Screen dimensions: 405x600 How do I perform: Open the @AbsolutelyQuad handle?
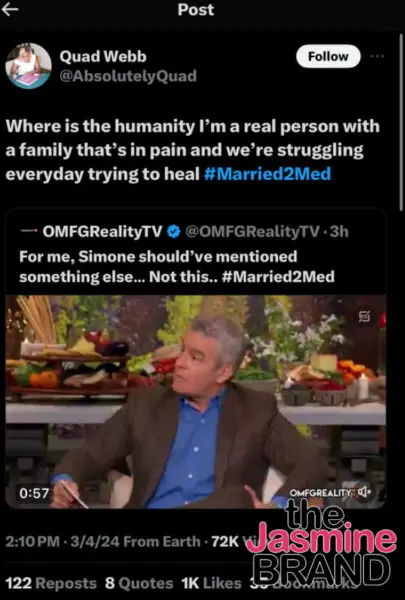[x=128, y=76]
